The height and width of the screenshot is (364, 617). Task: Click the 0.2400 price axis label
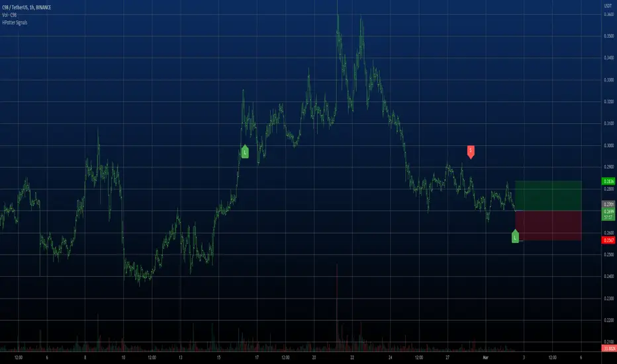(x=608, y=277)
